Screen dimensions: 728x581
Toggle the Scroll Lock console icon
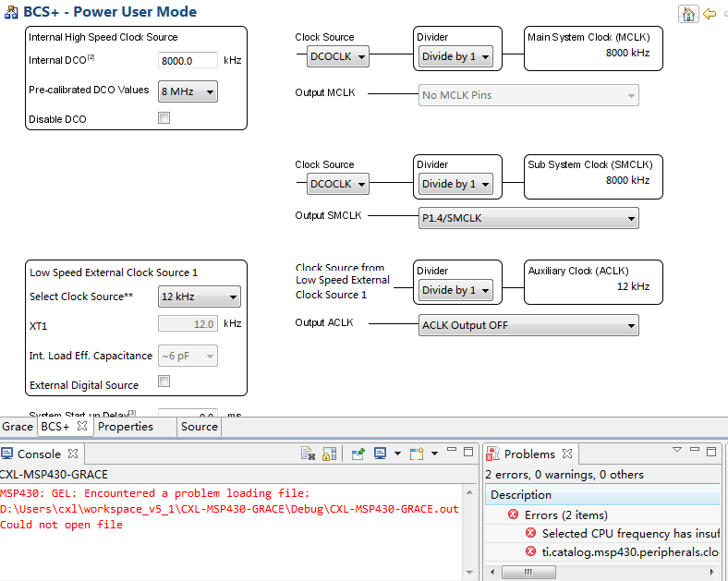329,454
